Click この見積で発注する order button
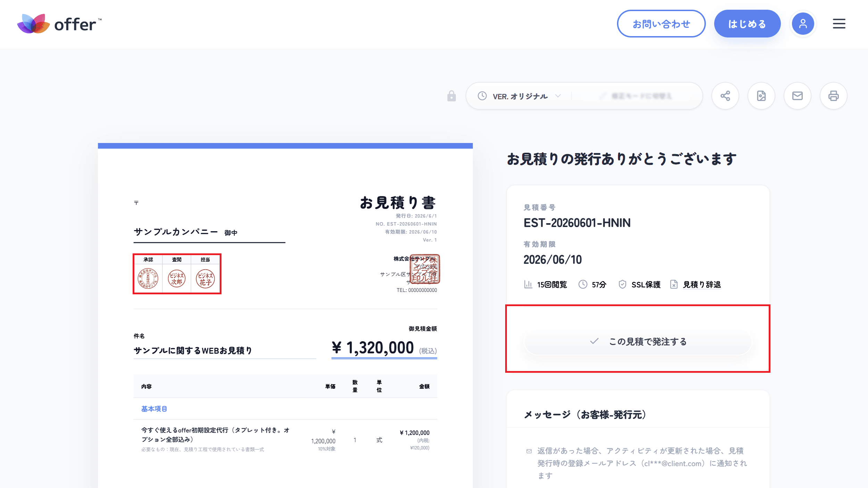The image size is (868, 488). coord(638,342)
